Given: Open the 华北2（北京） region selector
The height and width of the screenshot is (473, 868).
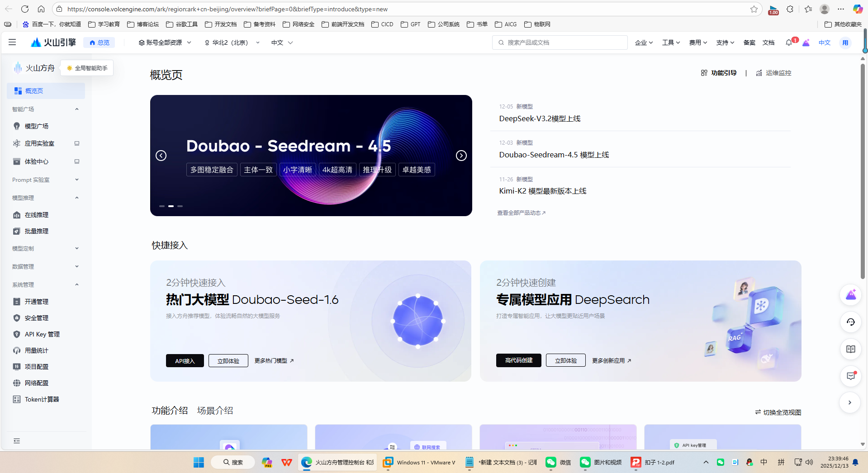Looking at the screenshot, I should point(232,42).
